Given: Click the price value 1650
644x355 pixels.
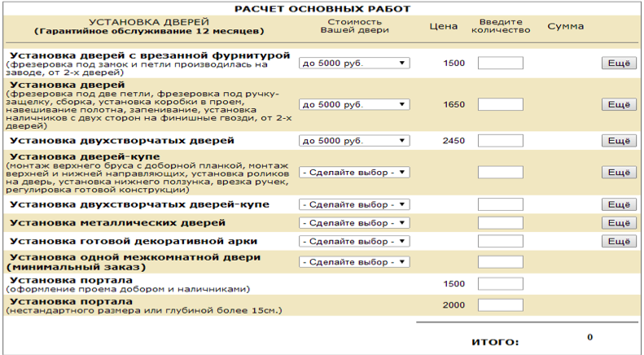Looking at the screenshot, I should pos(453,105).
